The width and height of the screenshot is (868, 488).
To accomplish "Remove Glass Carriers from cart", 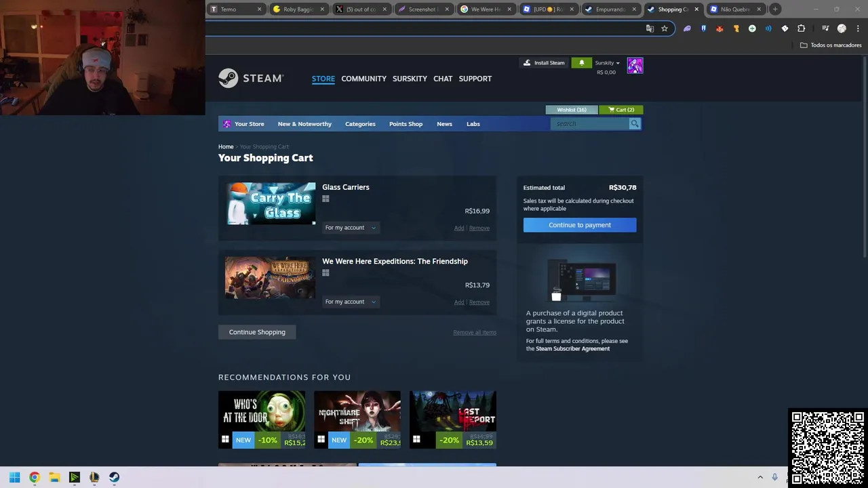I will point(479,228).
